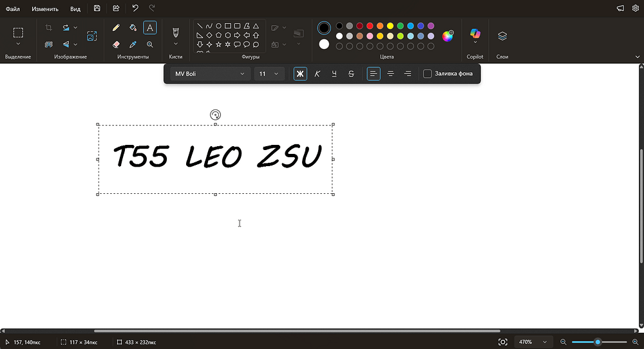
Task: Click the zoom slider handle
Action: pos(598,342)
